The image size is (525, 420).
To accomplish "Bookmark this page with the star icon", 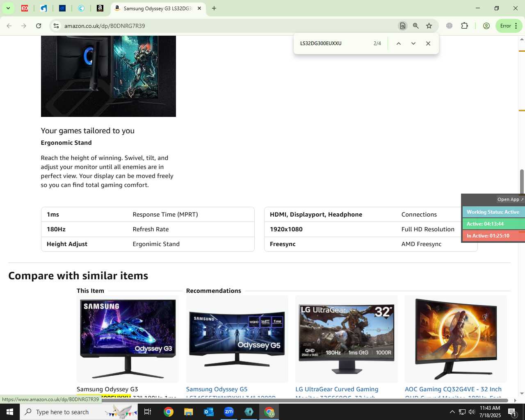I will [x=429, y=26].
